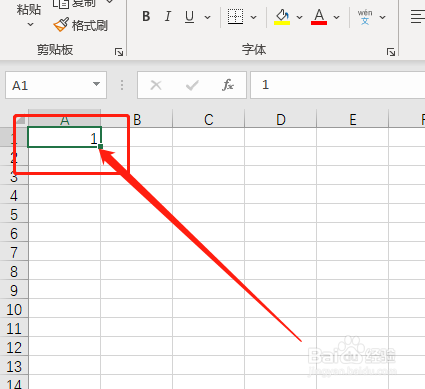Select column D header

[281, 119]
